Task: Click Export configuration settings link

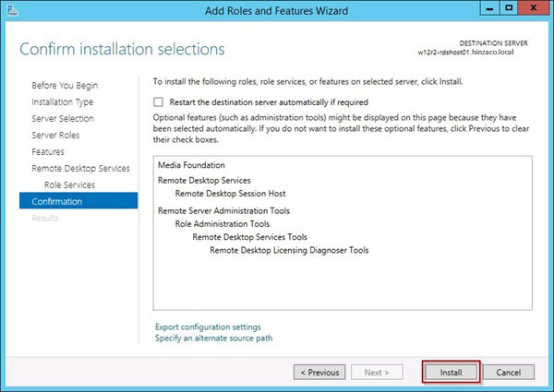Action: [x=208, y=327]
